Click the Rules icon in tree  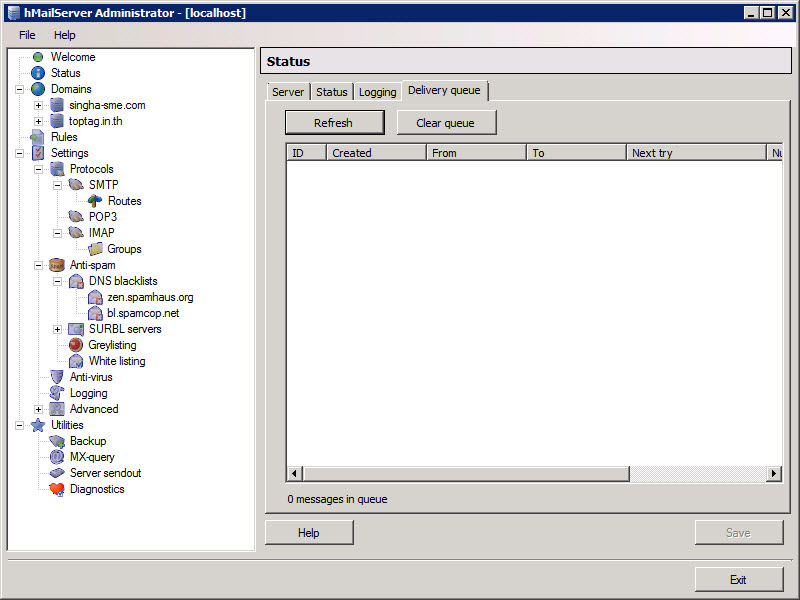38,137
